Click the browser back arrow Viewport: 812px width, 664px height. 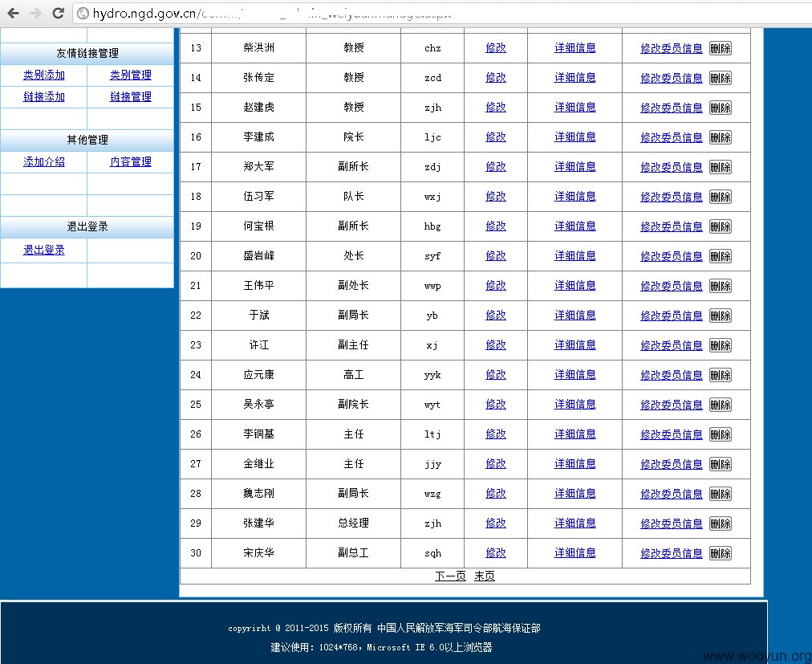[13, 13]
